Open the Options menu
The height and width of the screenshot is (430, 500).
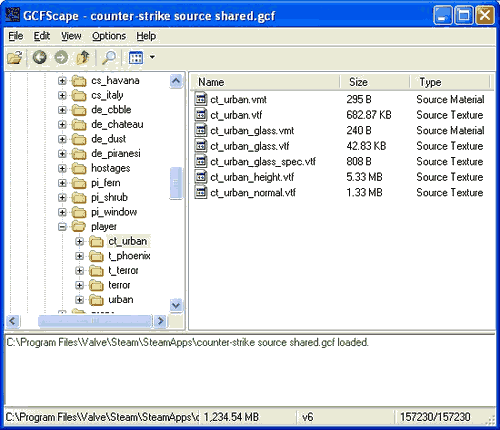pyautogui.click(x=109, y=36)
